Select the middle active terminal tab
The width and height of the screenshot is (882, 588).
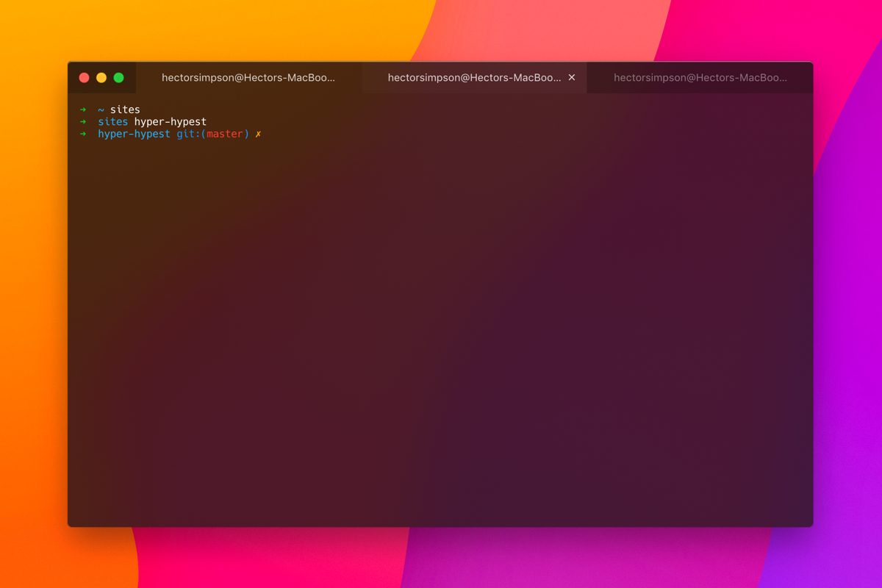[474, 77]
